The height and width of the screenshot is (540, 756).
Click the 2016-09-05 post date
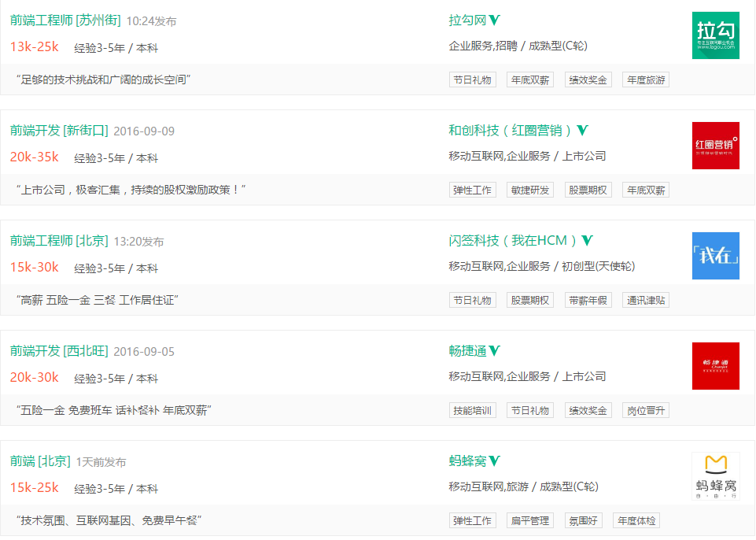[x=144, y=352]
